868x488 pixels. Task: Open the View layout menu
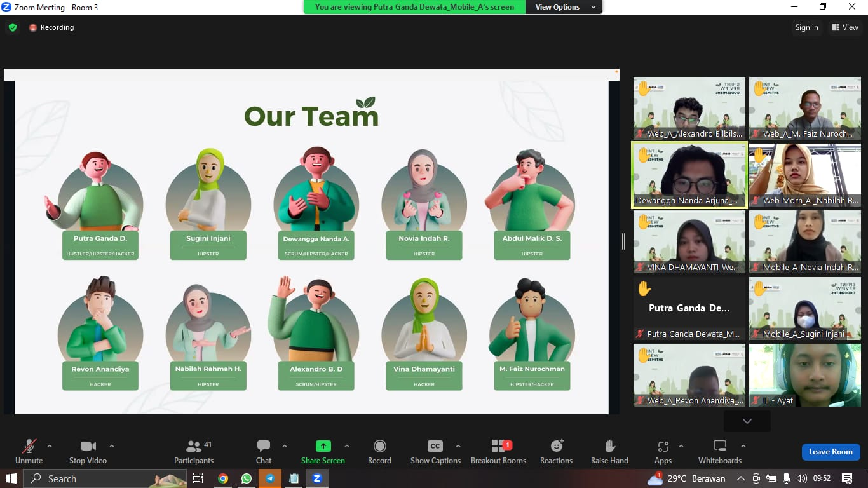844,27
